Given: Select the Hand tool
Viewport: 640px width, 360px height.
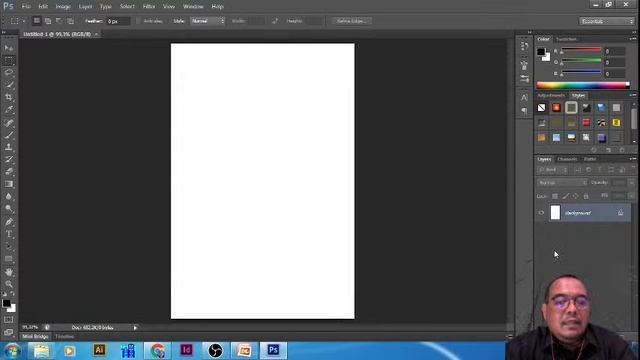Looking at the screenshot, I should click(x=9, y=272).
